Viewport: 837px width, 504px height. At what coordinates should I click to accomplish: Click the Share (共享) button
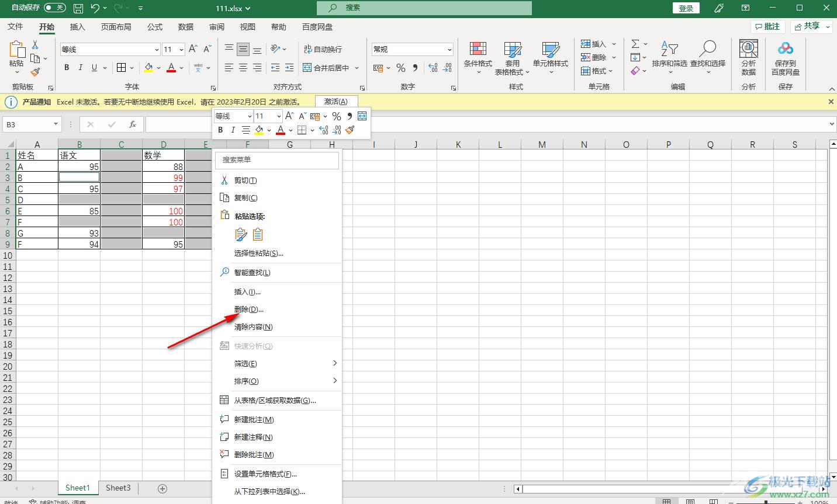[811, 26]
